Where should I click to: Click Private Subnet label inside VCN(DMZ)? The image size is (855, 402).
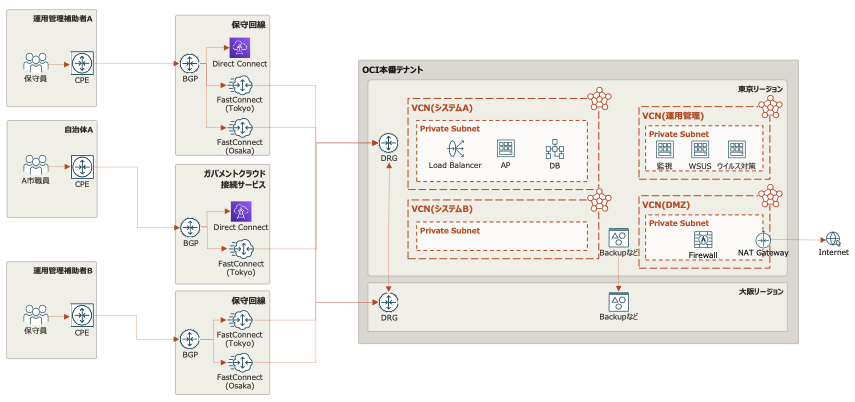679,223
